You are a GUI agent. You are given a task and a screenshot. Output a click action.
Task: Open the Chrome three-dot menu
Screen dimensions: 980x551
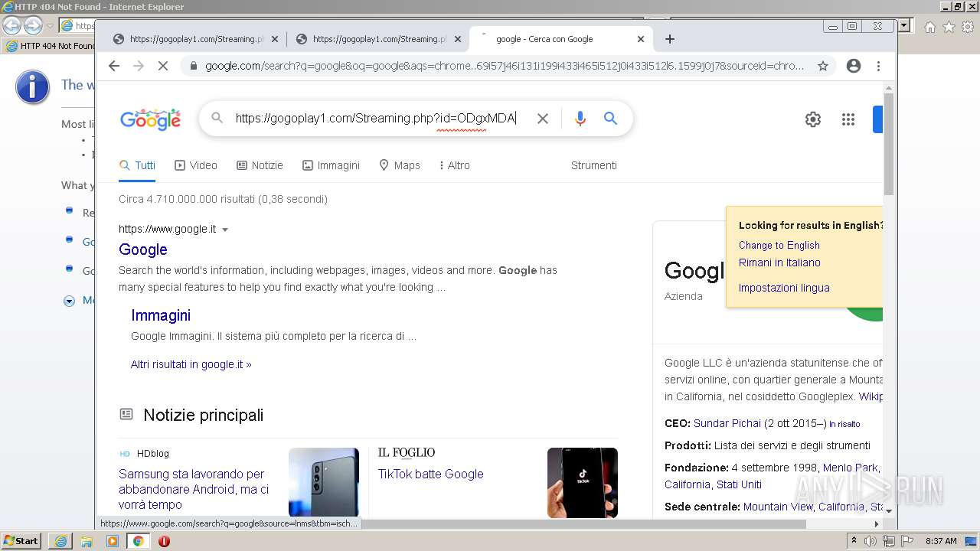click(879, 66)
